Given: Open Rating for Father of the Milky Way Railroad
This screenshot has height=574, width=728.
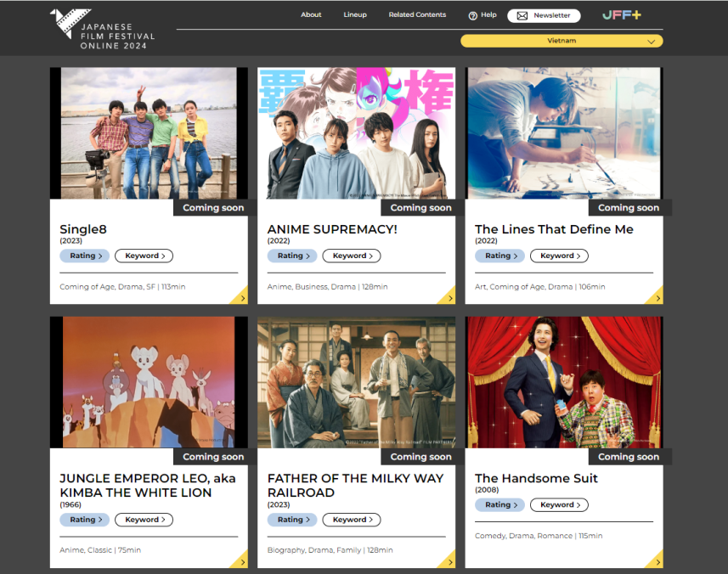Looking at the screenshot, I should pyautogui.click(x=292, y=520).
